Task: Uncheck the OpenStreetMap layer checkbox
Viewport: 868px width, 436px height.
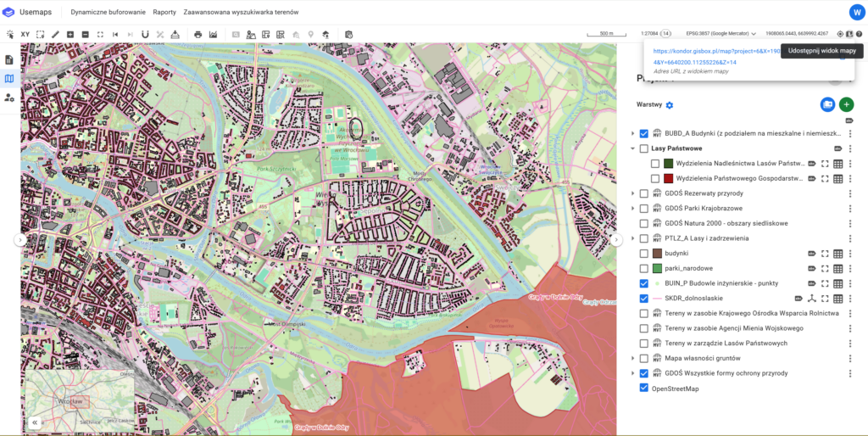Action: click(x=643, y=388)
